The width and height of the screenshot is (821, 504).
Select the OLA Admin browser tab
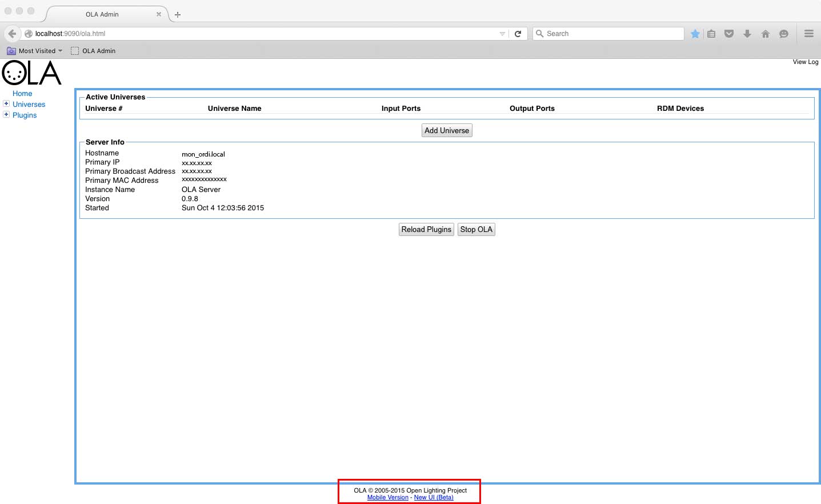pyautogui.click(x=102, y=14)
